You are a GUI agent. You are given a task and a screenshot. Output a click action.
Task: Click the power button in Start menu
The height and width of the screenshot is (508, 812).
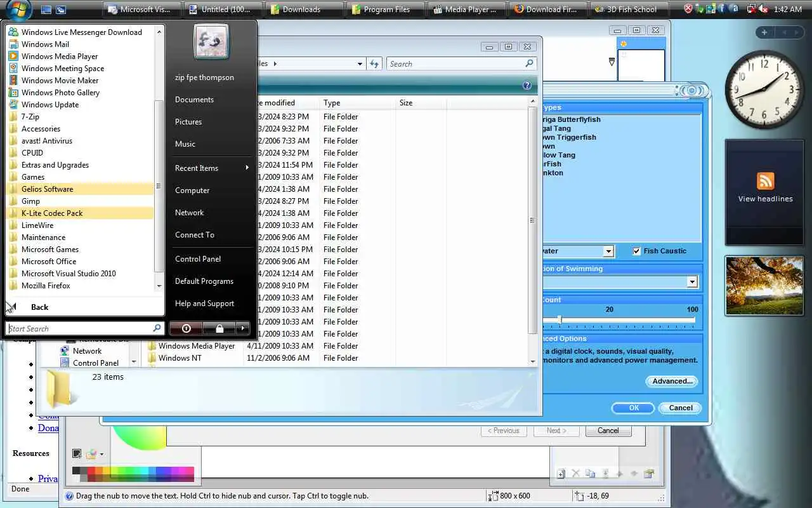pos(186,328)
